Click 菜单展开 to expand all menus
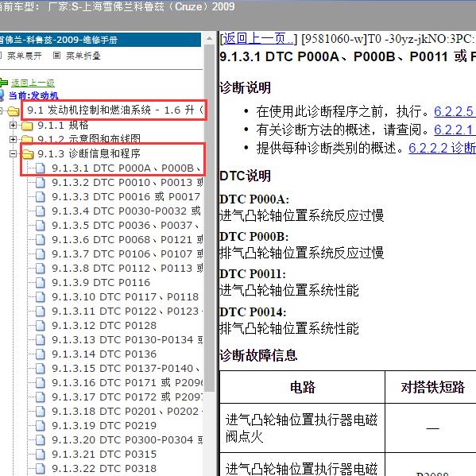476x476 pixels. (x=25, y=56)
